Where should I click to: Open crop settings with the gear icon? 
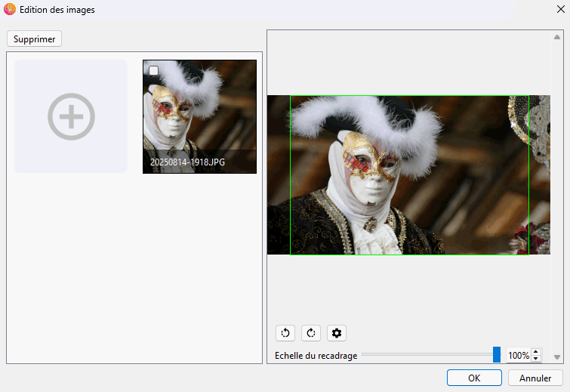coord(337,332)
